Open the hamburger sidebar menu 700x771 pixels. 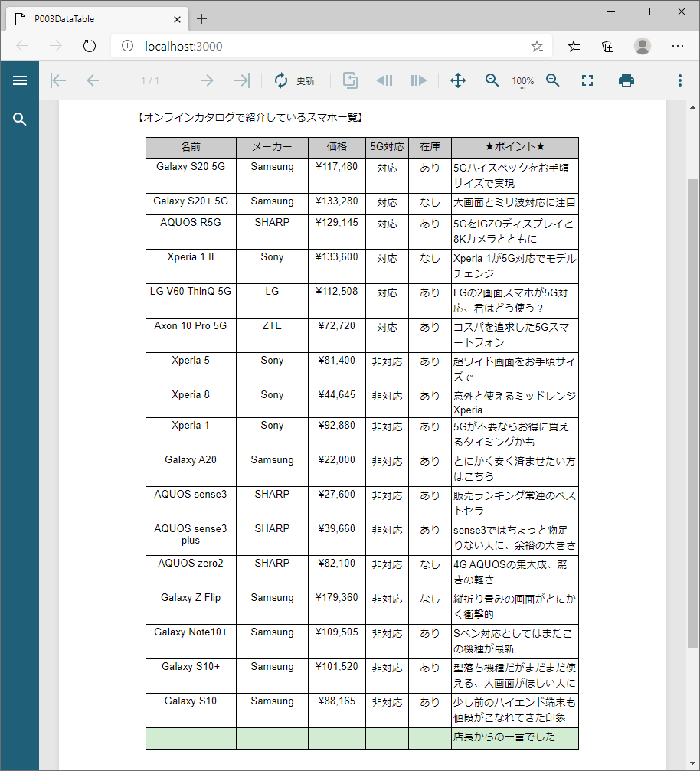coord(20,80)
